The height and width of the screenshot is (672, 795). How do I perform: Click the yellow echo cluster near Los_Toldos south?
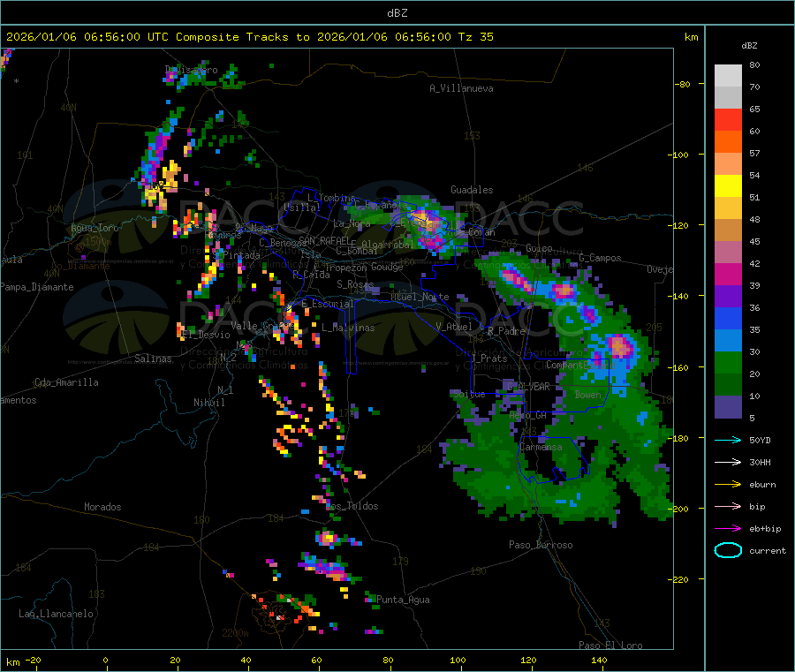328,537
